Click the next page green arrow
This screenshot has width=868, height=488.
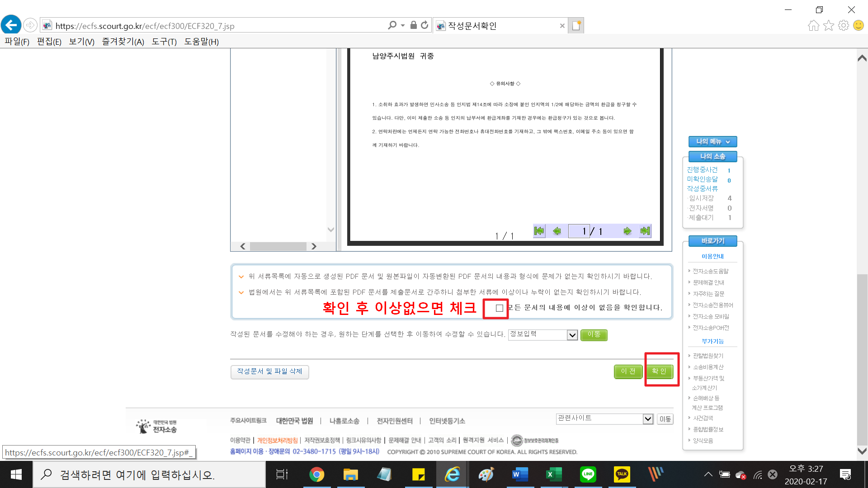tap(627, 231)
